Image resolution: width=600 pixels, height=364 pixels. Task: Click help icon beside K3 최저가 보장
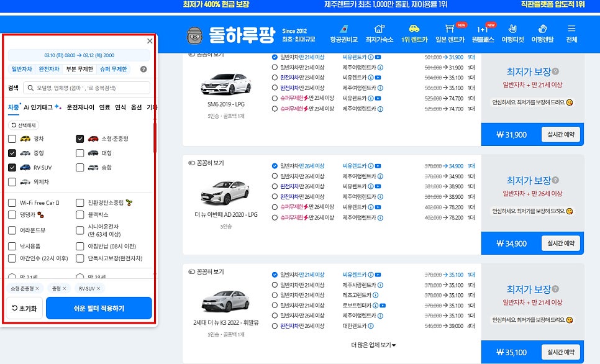click(x=556, y=289)
